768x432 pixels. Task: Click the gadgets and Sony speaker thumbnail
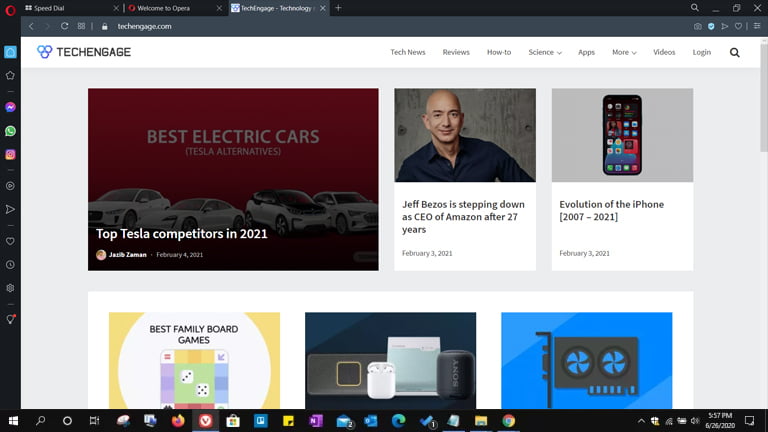pos(390,360)
